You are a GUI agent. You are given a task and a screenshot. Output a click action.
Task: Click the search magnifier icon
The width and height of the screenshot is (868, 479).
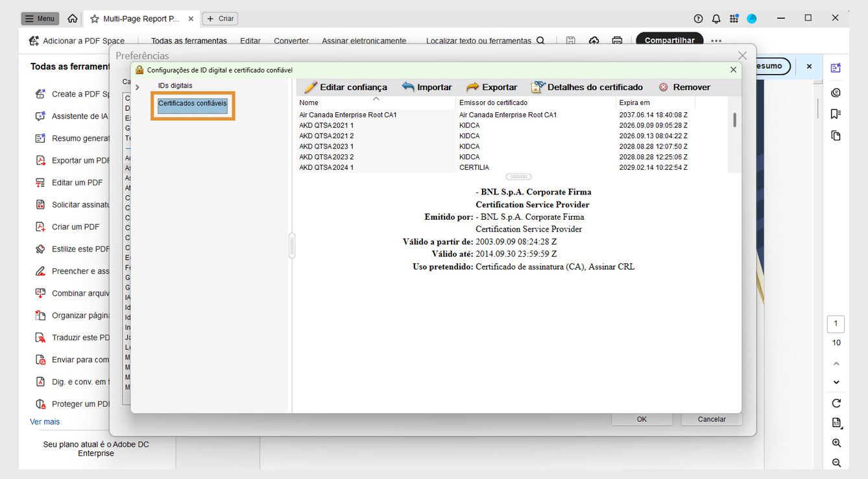coord(540,41)
